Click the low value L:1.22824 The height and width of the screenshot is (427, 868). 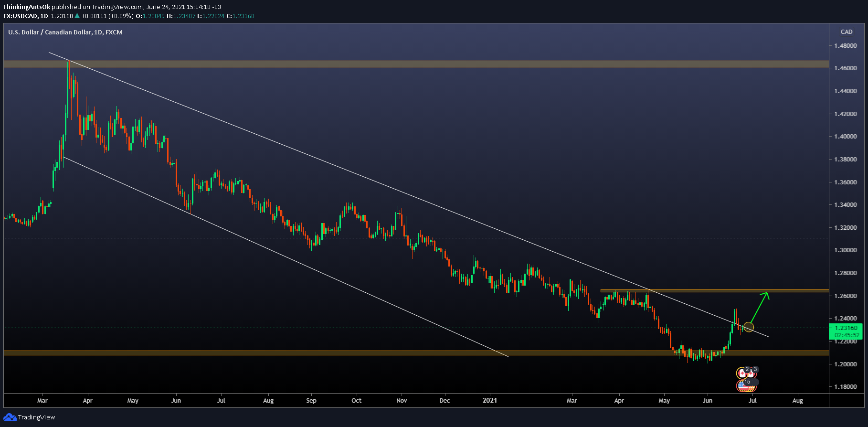(211, 16)
